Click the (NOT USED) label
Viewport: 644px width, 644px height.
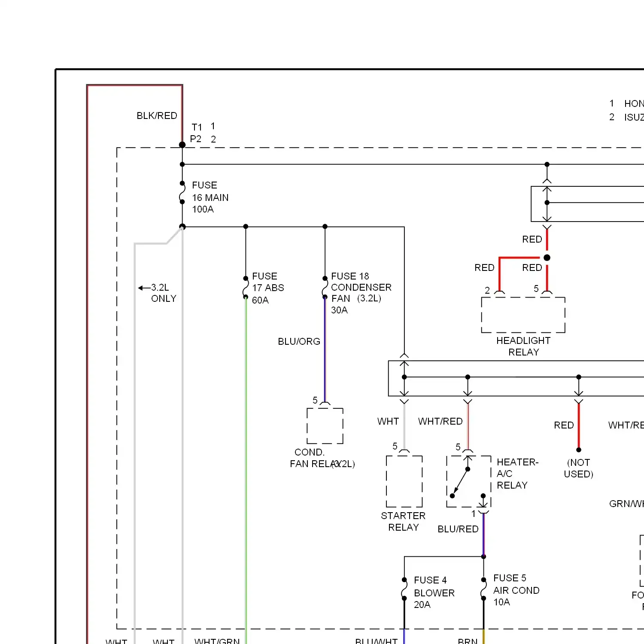pos(578,468)
